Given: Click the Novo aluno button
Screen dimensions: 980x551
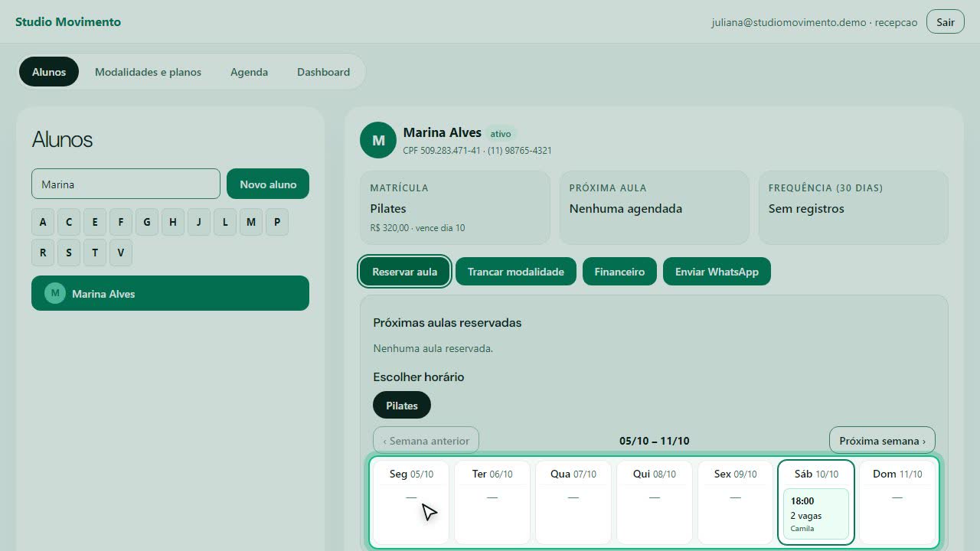Looking at the screenshot, I should pos(268,184).
